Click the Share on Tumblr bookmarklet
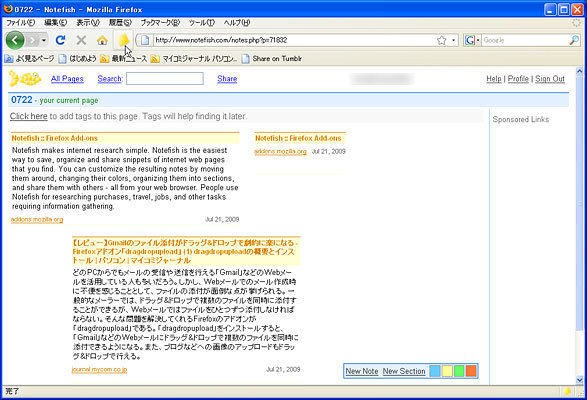Viewport: 587px width, 400px height. coord(272,59)
